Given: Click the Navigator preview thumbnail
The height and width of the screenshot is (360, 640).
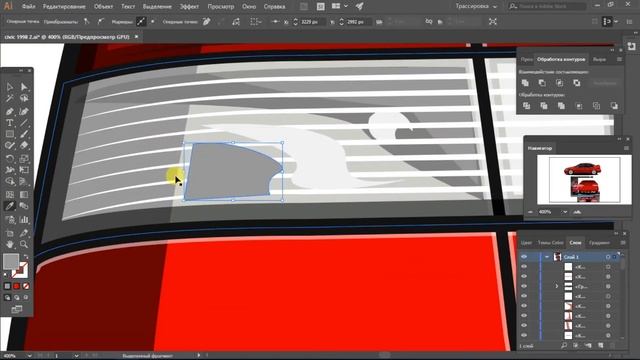Looking at the screenshot, I should tap(584, 180).
